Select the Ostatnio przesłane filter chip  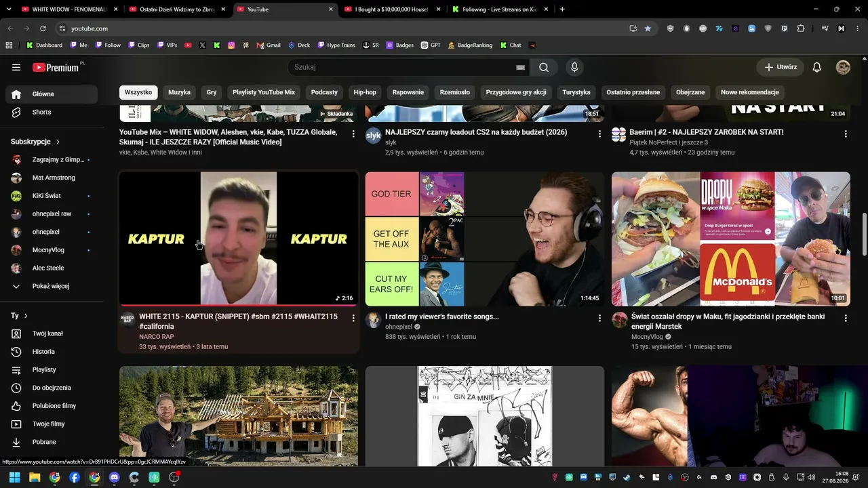point(633,92)
